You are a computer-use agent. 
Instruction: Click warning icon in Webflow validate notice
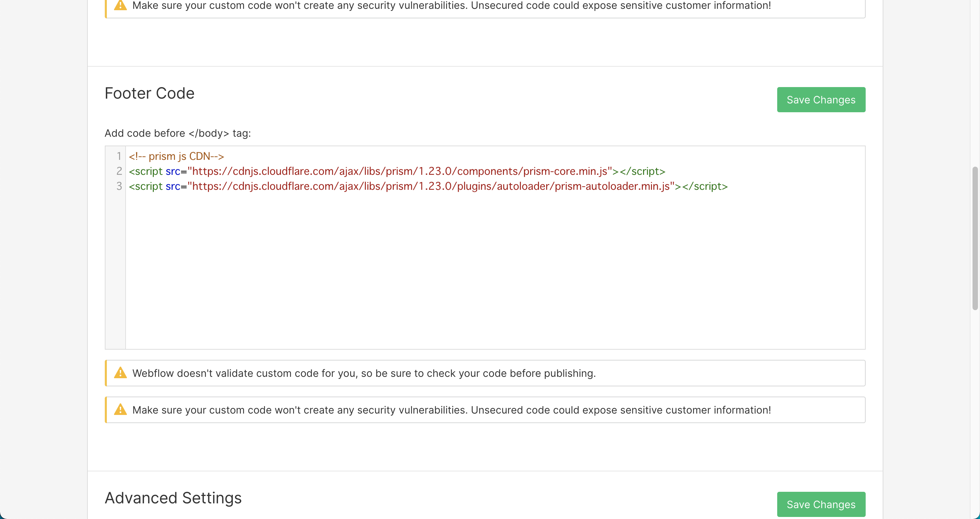click(x=120, y=373)
